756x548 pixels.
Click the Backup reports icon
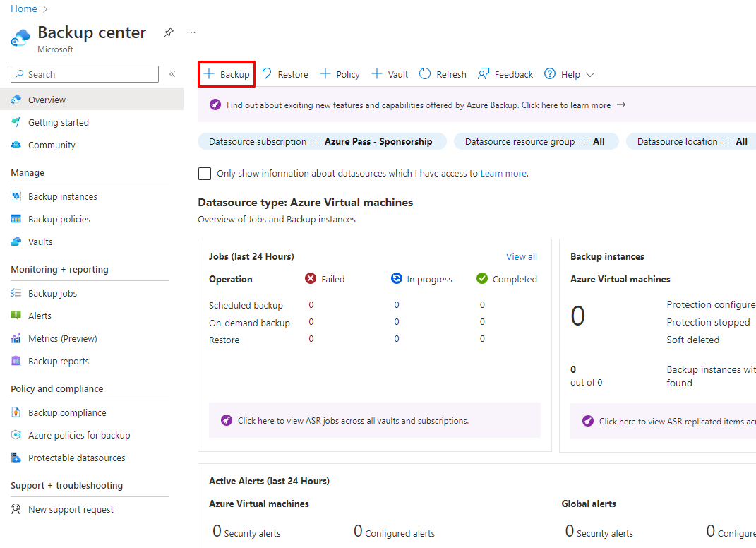point(16,361)
